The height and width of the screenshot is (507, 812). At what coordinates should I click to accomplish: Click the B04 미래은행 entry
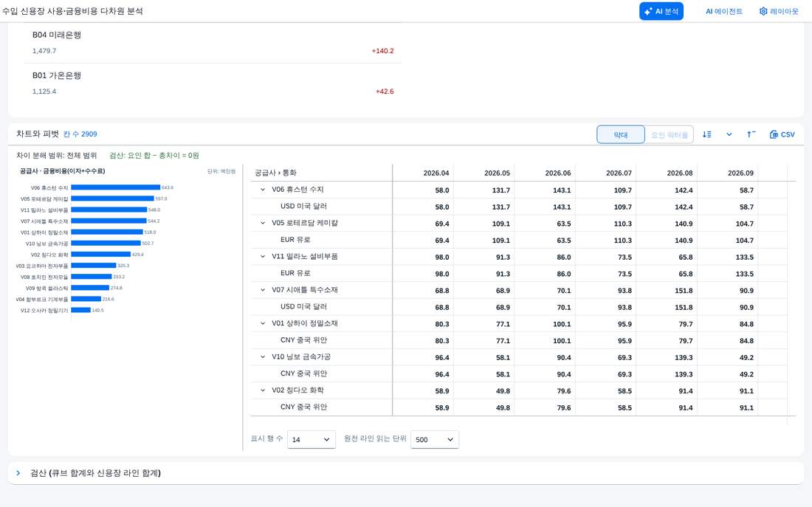tap(56, 35)
